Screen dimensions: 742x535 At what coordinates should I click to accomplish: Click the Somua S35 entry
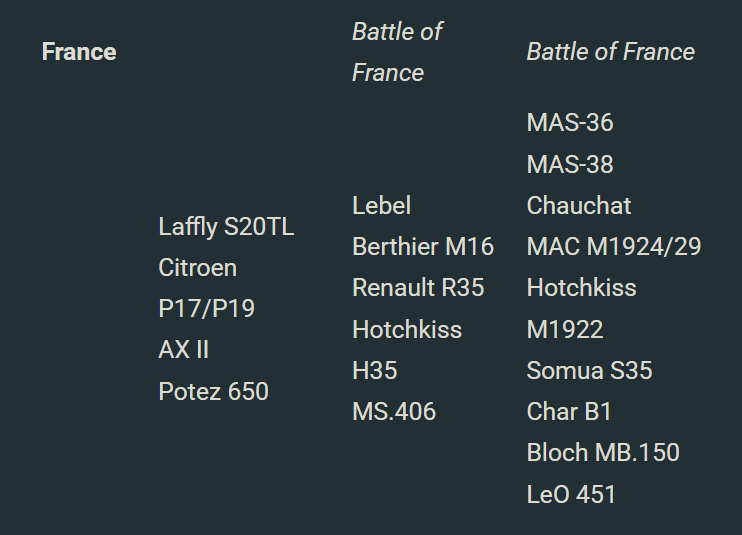pyautogui.click(x=589, y=370)
